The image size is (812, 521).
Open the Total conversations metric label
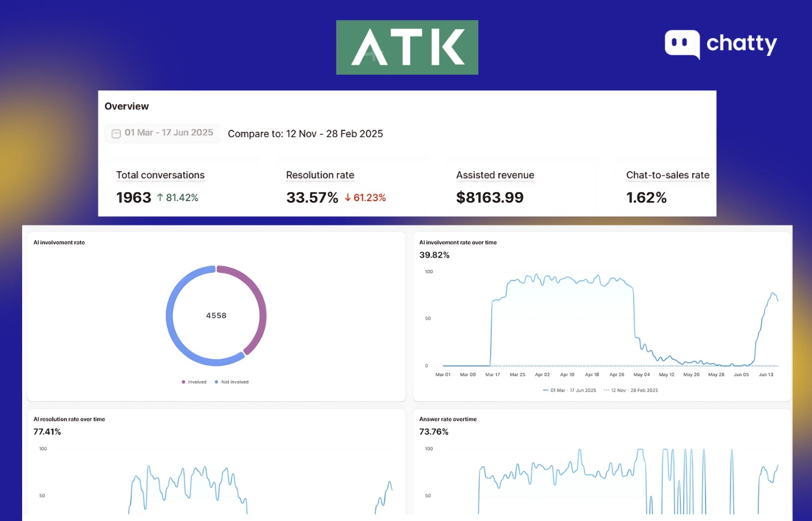pos(160,175)
